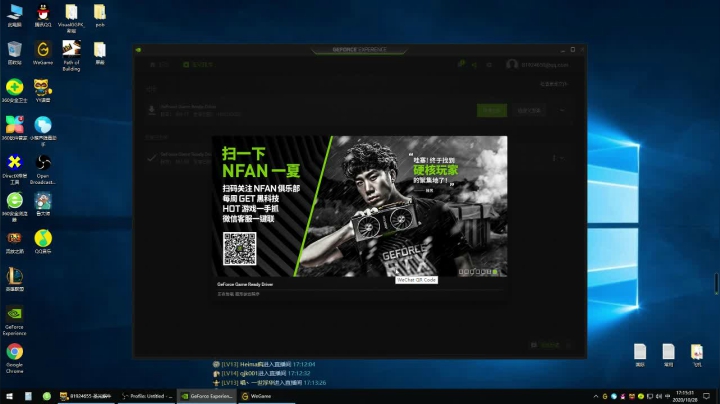The width and height of the screenshot is (720, 404).
Task: Open GeForce Experience notifications bell icon
Action: click(x=461, y=64)
